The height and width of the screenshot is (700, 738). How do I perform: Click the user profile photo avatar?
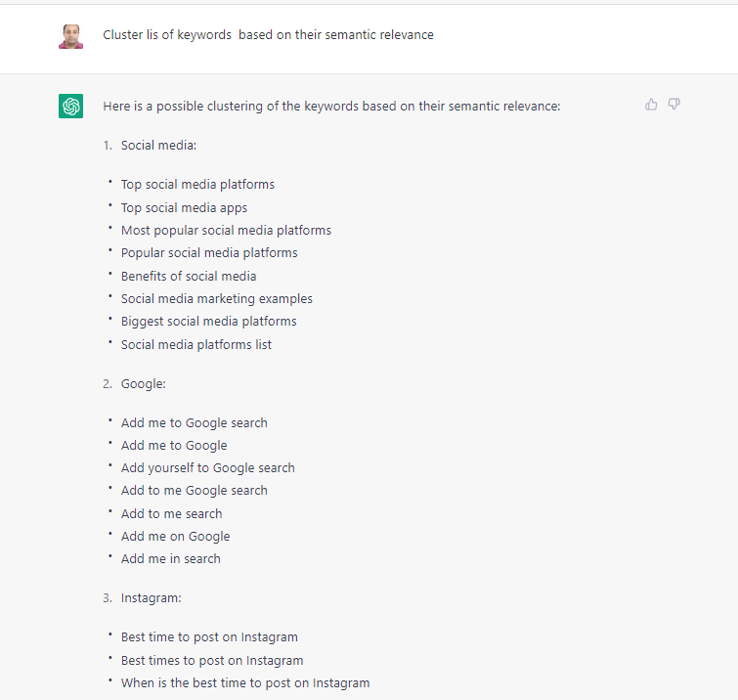pyautogui.click(x=70, y=36)
